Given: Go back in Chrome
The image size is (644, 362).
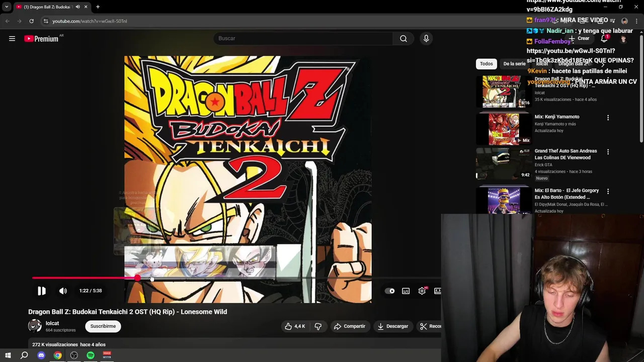Looking at the screenshot, I should [7, 21].
